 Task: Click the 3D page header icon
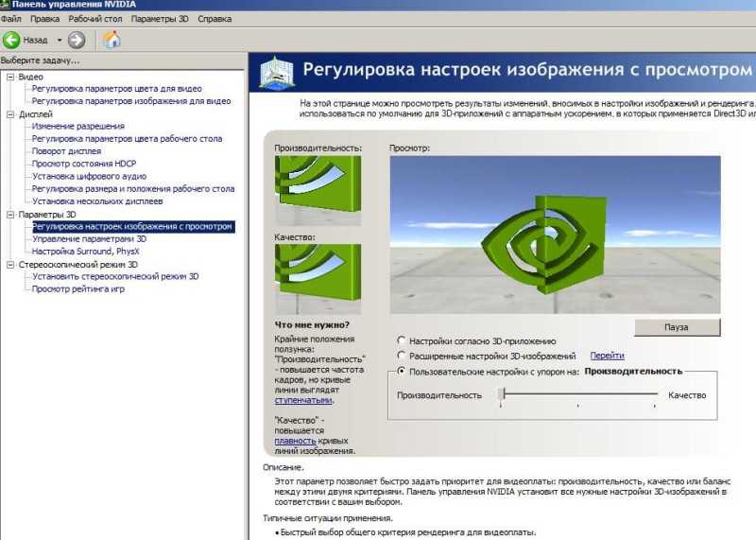pyautogui.click(x=276, y=73)
